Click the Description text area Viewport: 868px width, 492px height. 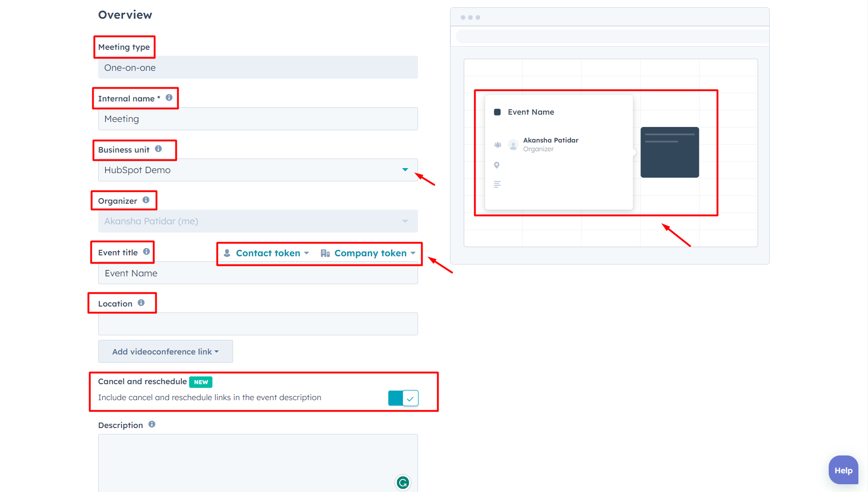pyautogui.click(x=258, y=463)
